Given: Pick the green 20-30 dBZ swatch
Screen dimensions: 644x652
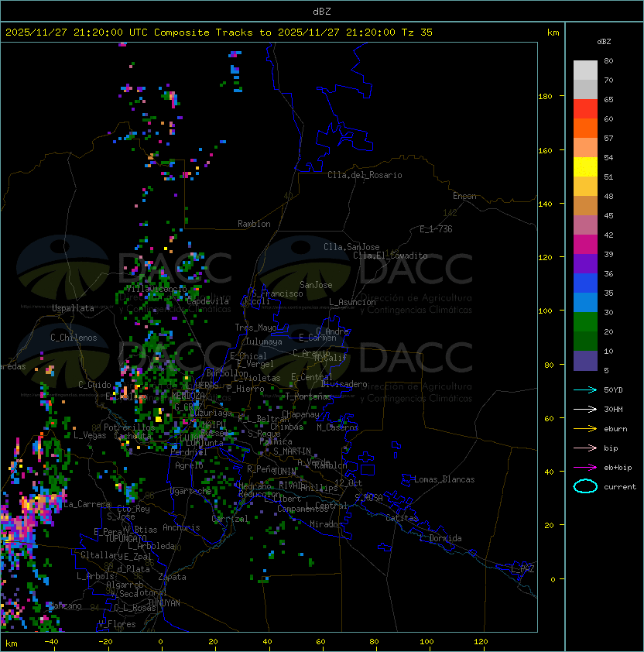Looking at the screenshot, I should pyautogui.click(x=585, y=322).
